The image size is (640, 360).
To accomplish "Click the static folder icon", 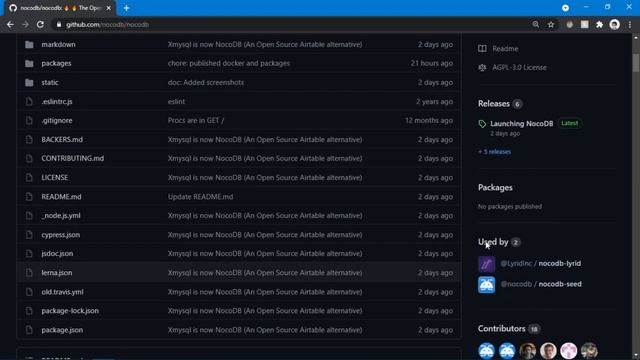I will (x=29, y=82).
